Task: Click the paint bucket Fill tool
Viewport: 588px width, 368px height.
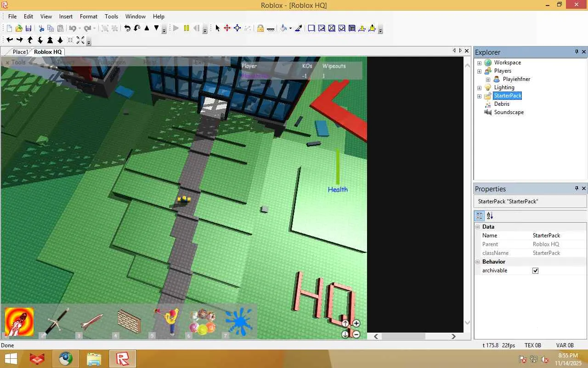Action: pyautogui.click(x=284, y=29)
